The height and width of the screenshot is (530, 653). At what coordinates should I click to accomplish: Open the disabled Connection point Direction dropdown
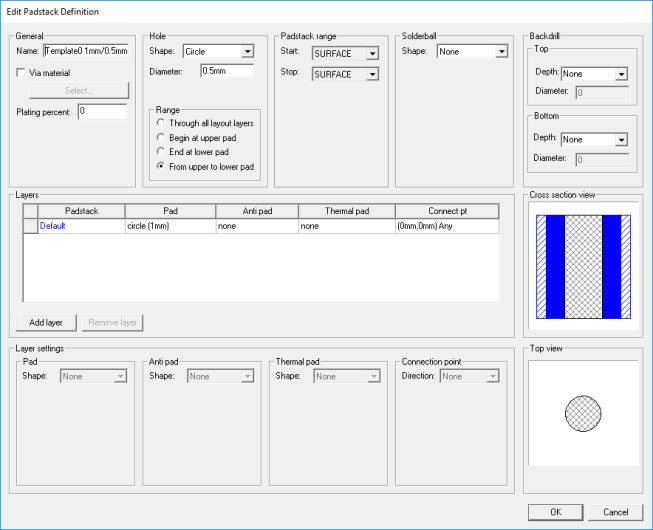tap(493, 376)
